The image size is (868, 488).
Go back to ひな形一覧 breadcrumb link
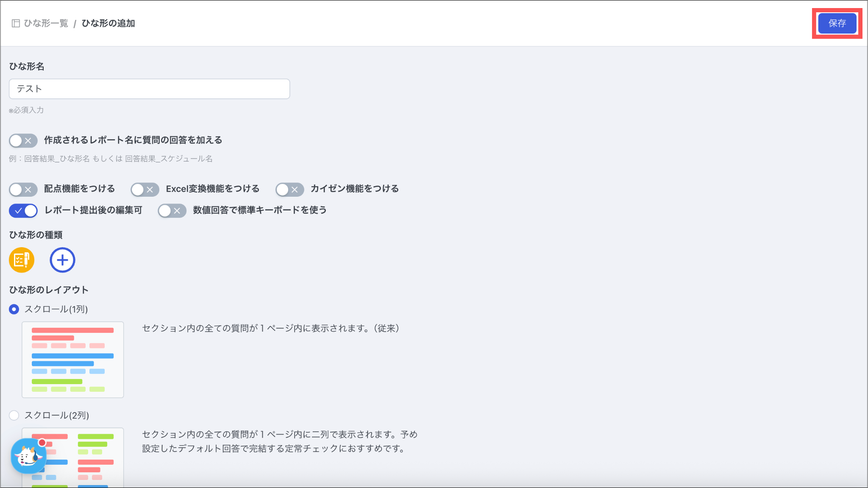point(46,23)
